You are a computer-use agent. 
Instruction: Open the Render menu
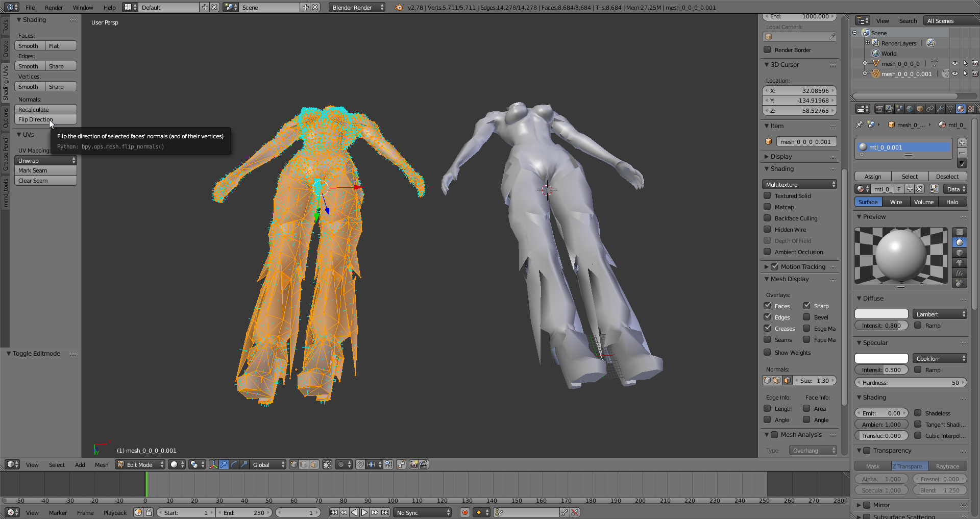point(54,8)
